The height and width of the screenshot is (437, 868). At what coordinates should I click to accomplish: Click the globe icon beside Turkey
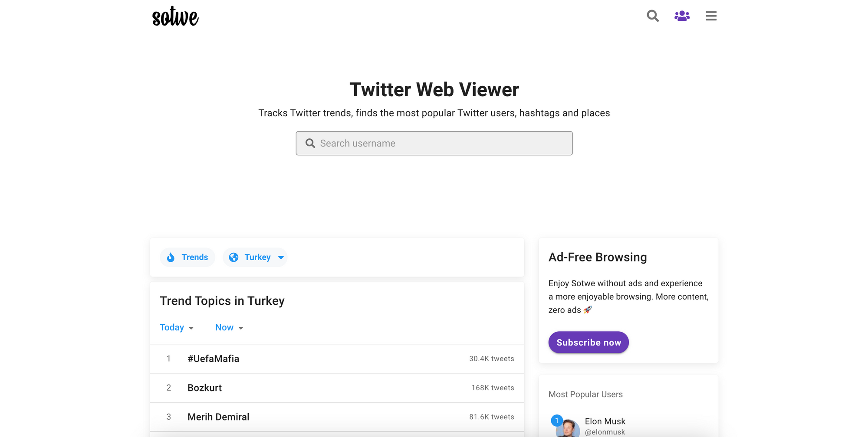(233, 258)
